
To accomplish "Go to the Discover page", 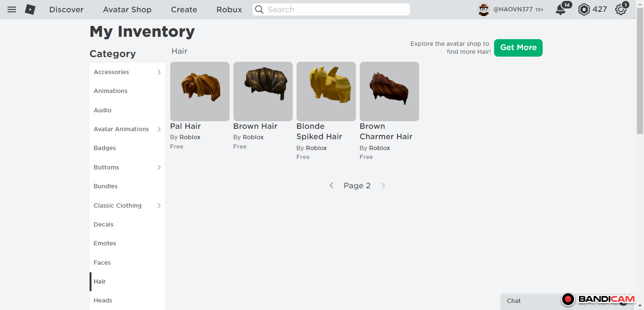I will (x=66, y=9).
